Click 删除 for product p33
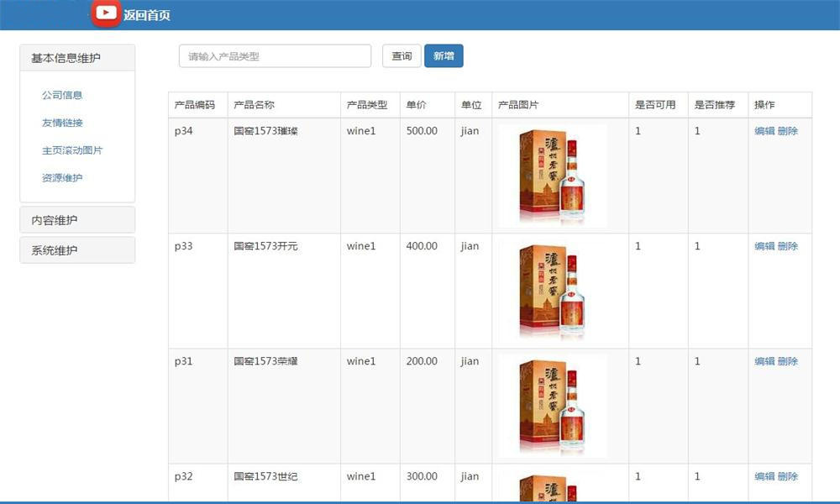 (788, 246)
